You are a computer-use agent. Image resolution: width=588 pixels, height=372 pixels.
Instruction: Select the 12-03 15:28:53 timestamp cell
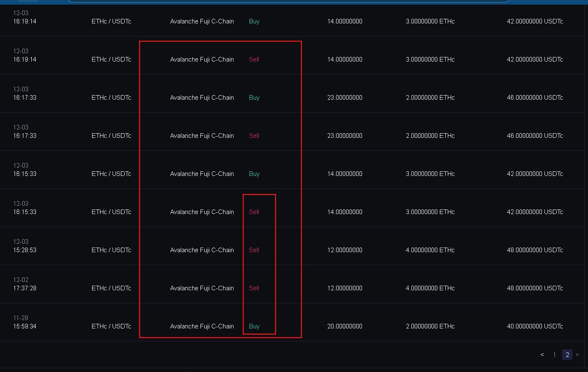point(25,246)
